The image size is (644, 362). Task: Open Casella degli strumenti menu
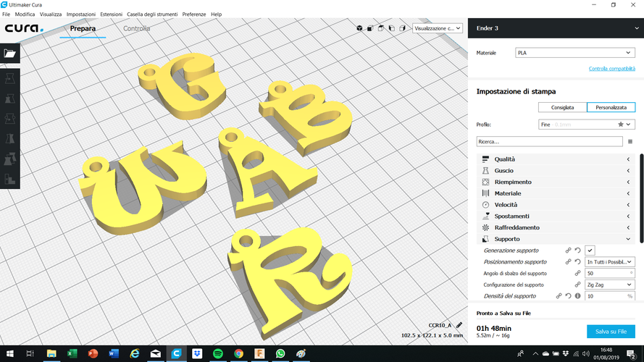click(x=152, y=14)
